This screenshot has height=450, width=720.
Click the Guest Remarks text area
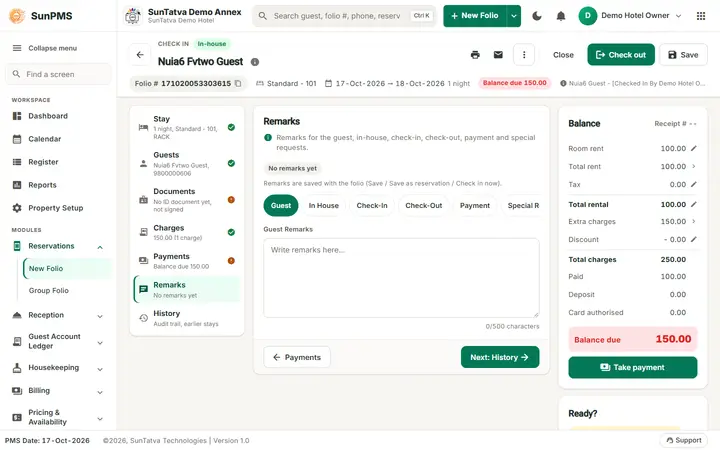click(x=401, y=278)
